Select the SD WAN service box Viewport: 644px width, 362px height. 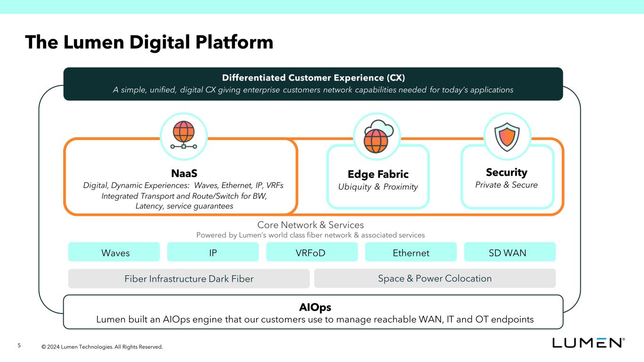510,252
